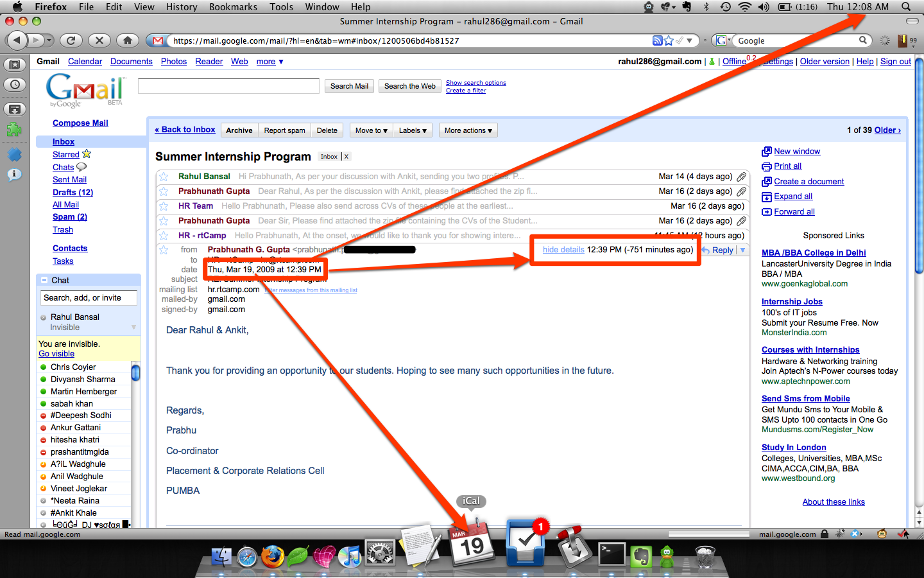This screenshot has width=924, height=578.
Task: Click the Firefox reload button
Action: click(x=71, y=40)
